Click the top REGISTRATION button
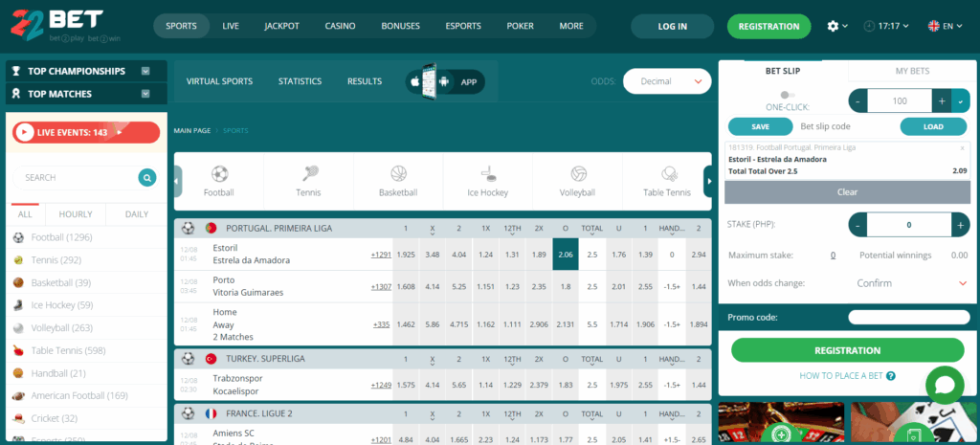980x445 pixels. [768, 26]
